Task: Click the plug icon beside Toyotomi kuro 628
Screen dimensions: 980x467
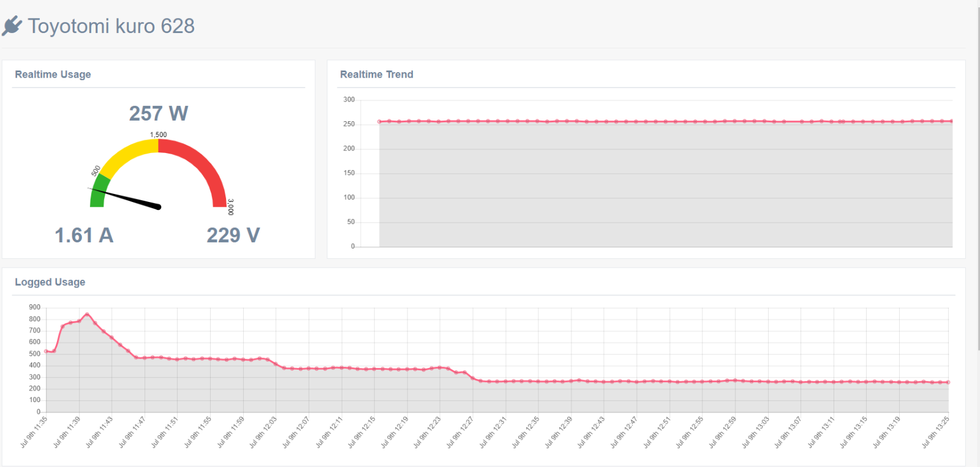Action: pyautogui.click(x=12, y=26)
